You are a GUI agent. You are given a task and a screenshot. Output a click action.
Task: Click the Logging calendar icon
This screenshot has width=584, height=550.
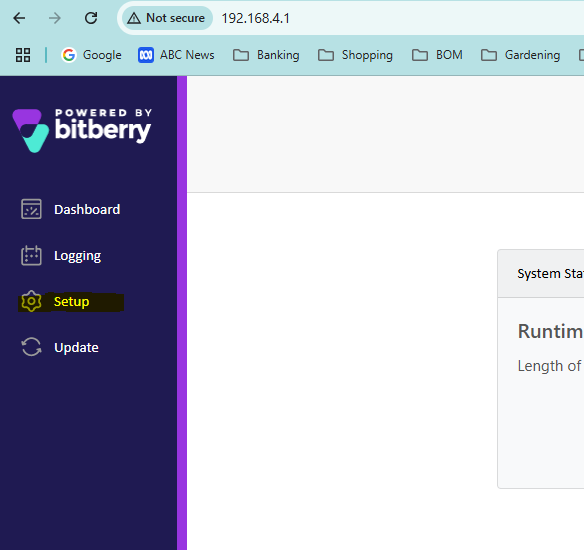pyautogui.click(x=31, y=255)
